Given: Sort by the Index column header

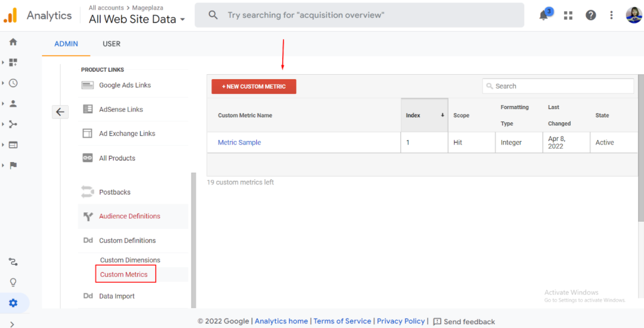Looking at the screenshot, I should point(424,116).
